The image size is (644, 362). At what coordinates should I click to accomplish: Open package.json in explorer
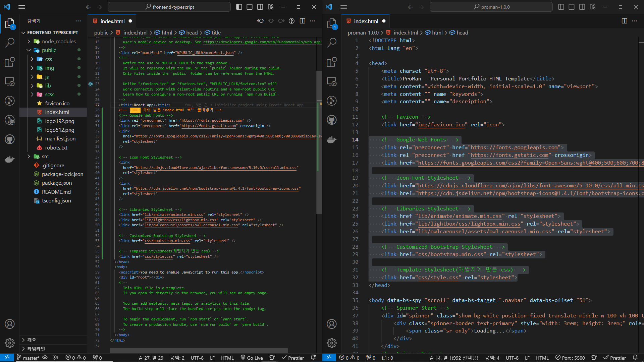[57, 183]
